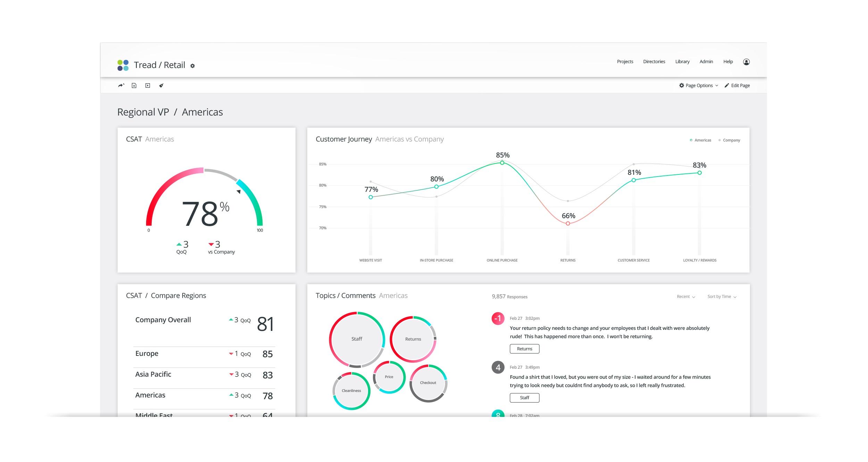Open the Recent filter dropdown
This screenshot has width=868, height=462.
point(686,297)
